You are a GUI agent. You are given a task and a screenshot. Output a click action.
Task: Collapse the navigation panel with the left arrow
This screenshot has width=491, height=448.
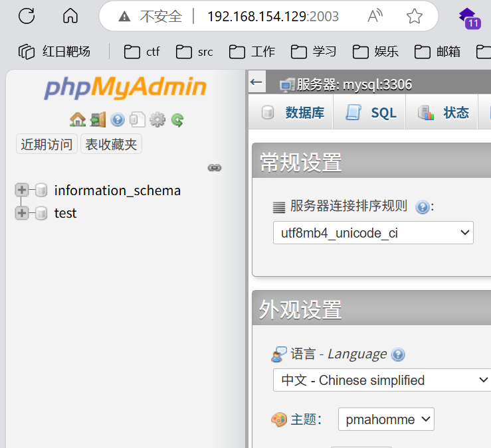point(256,82)
